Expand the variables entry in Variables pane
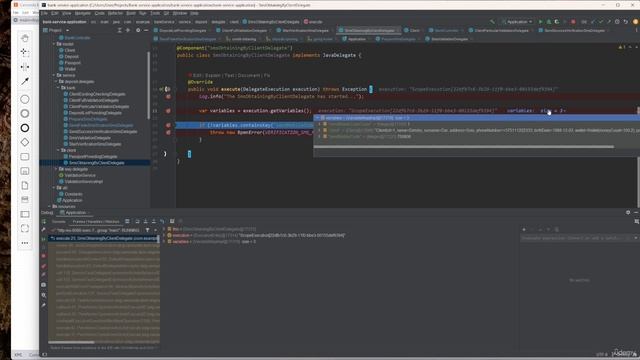Image resolution: width=640 pixels, height=360 pixels. pyautogui.click(x=164, y=242)
